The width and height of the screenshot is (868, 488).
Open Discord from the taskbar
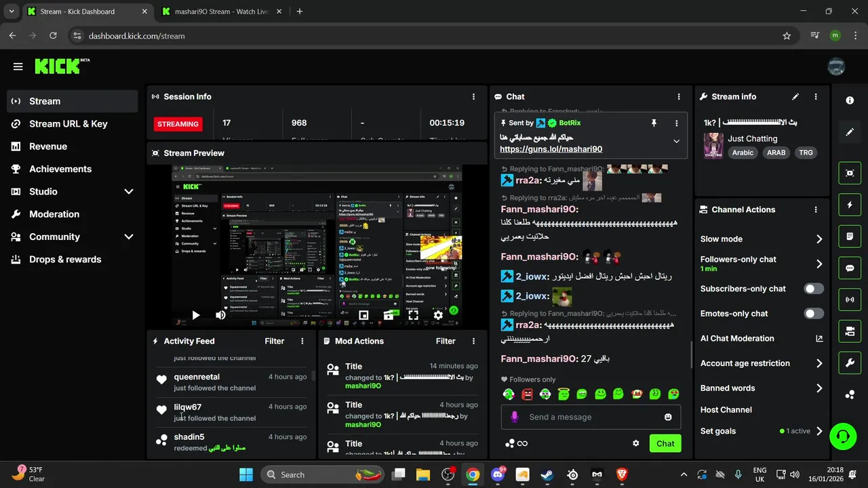[x=498, y=474]
